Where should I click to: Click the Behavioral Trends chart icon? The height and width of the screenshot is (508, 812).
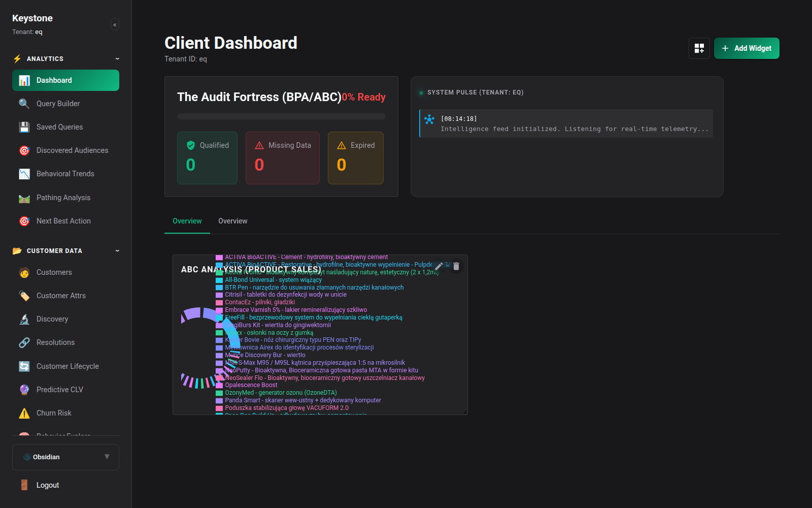coord(24,174)
